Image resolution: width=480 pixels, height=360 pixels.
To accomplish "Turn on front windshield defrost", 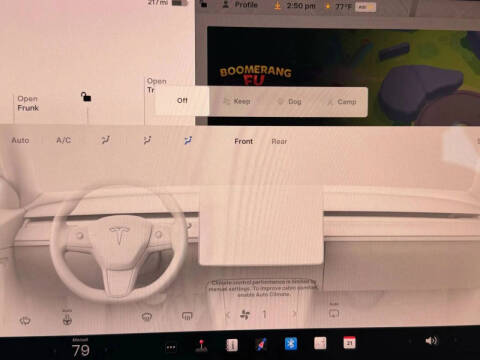I will 147,317.
